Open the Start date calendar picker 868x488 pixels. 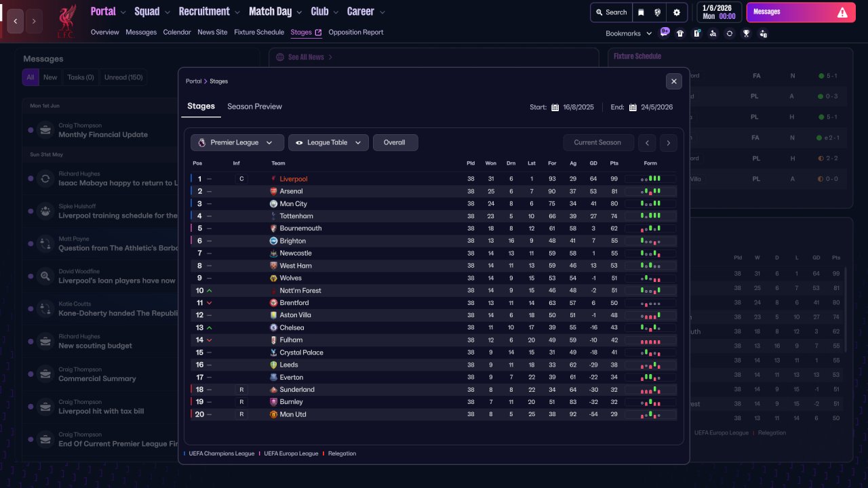point(555,107)
